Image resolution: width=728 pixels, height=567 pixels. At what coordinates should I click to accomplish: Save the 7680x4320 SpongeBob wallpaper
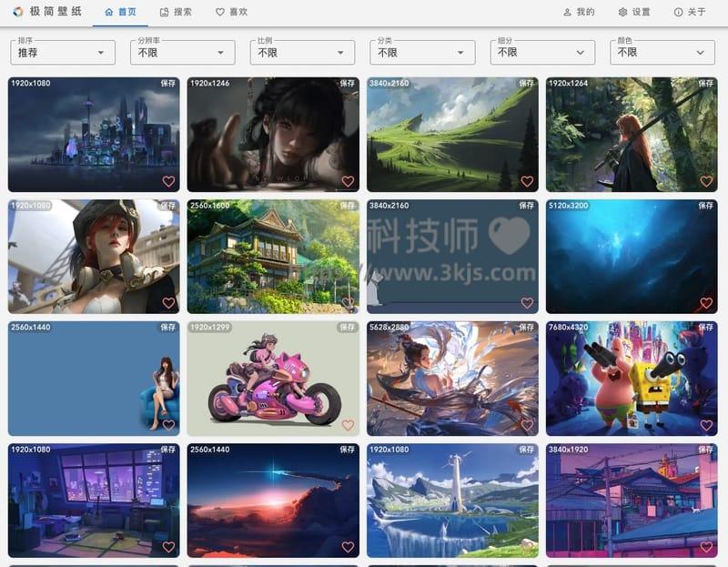pos(706,327)
